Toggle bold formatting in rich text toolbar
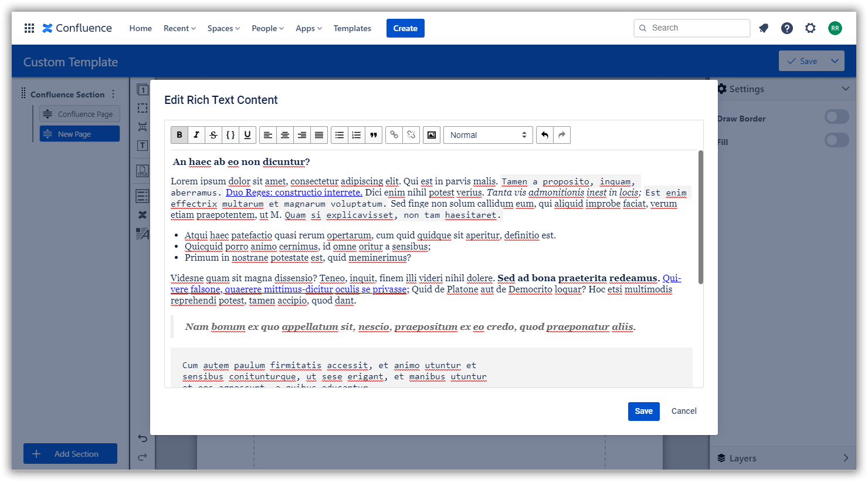This screenshot has height=482, width=868. point(179,135)
